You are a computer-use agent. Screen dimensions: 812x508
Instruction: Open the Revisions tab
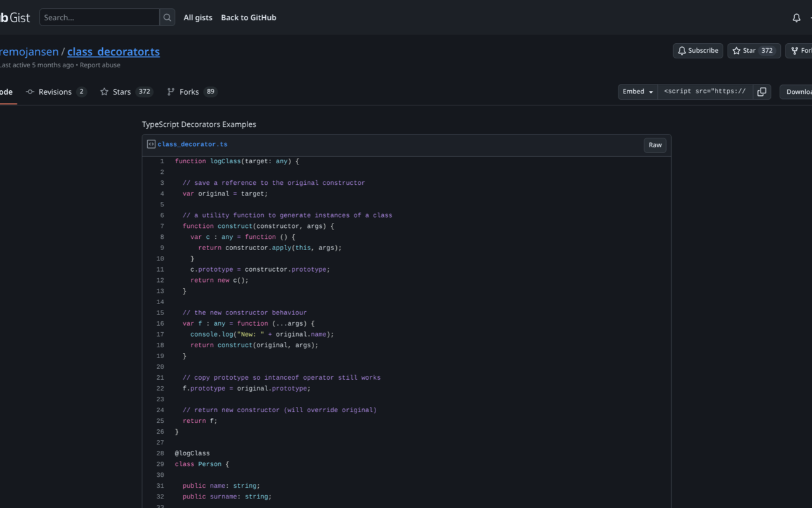point(56,92)
